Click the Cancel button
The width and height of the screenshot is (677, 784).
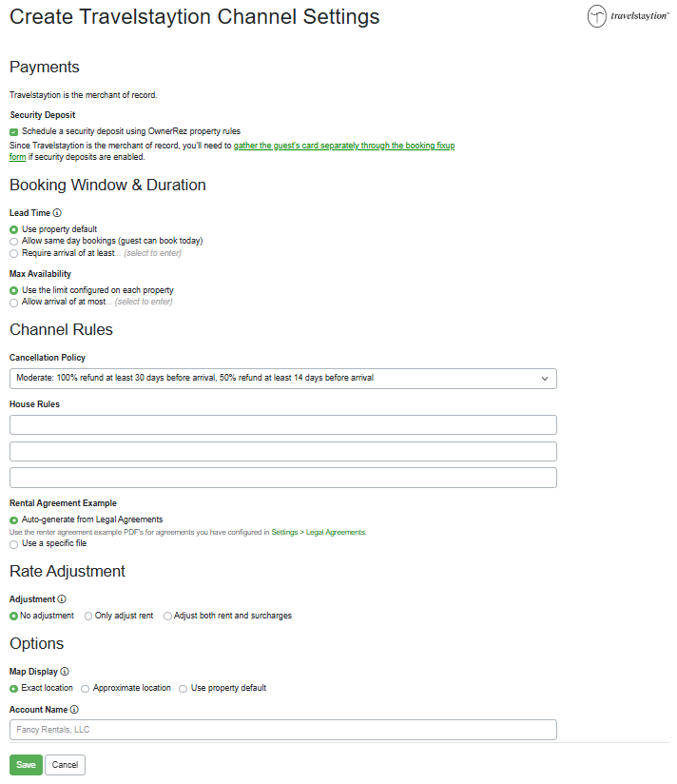tap(64, 764)
